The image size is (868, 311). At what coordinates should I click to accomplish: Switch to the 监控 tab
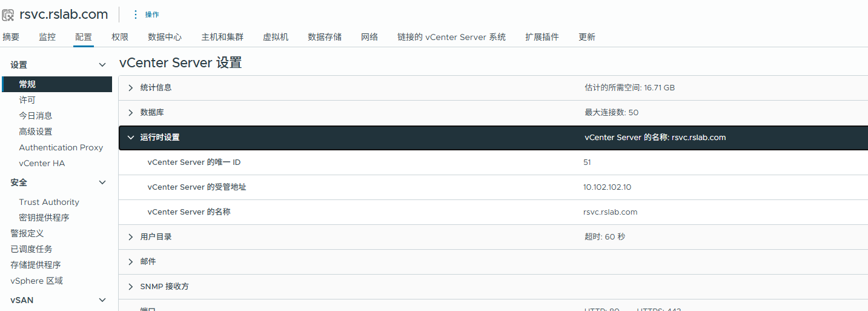tap(47, 37)
